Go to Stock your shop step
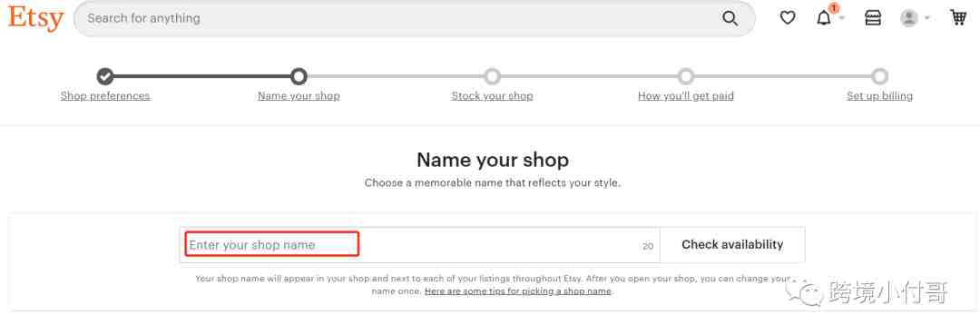Viewport: 980px width, 335px height. pos(493,96)
